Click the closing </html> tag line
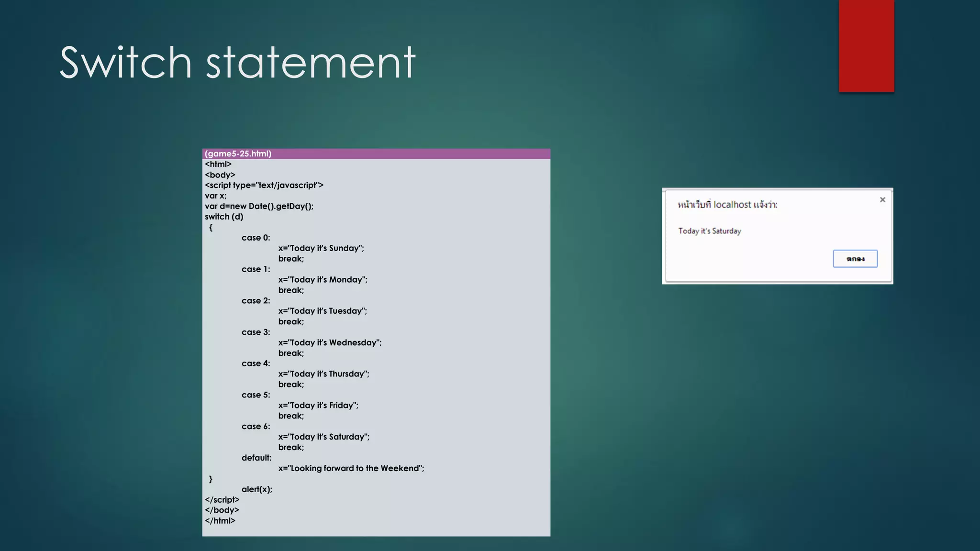The height and width of the screenshot is (551, 980). (220, 520)
